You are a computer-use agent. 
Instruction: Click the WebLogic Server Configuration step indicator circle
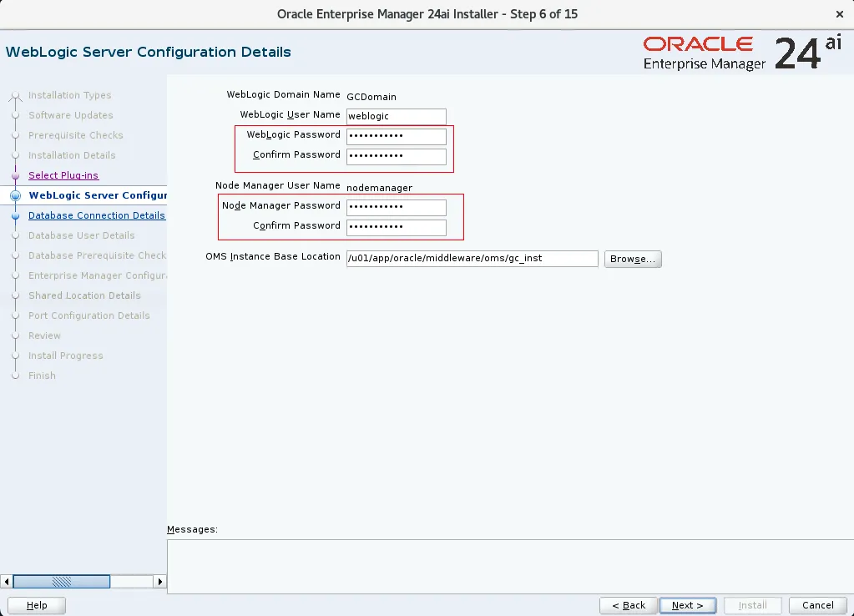click(x=15, y=195)
